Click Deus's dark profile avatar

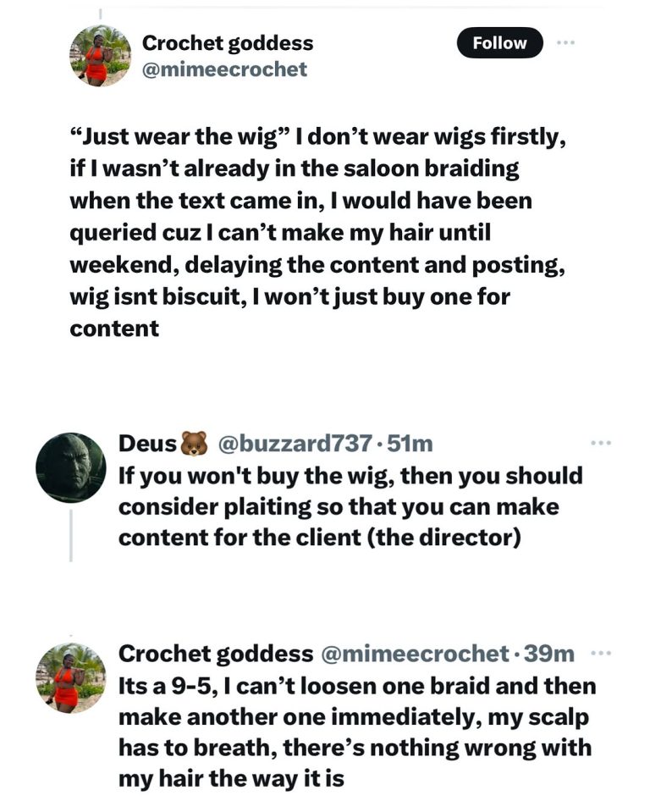(x=71, y=467)
